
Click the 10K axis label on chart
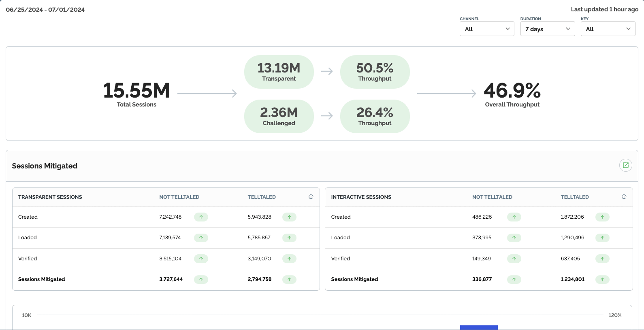point(27,315)
